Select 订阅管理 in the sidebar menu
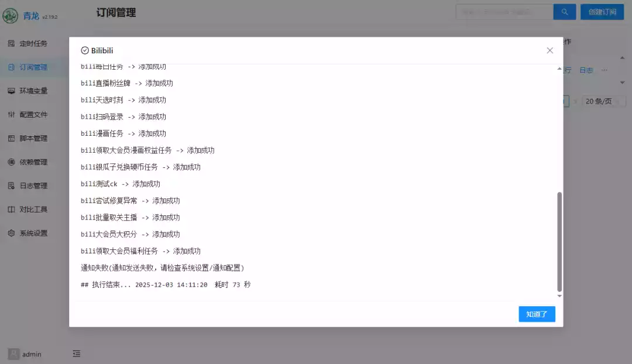The height and width of the screenshot is (364, 632). point(33,67)
